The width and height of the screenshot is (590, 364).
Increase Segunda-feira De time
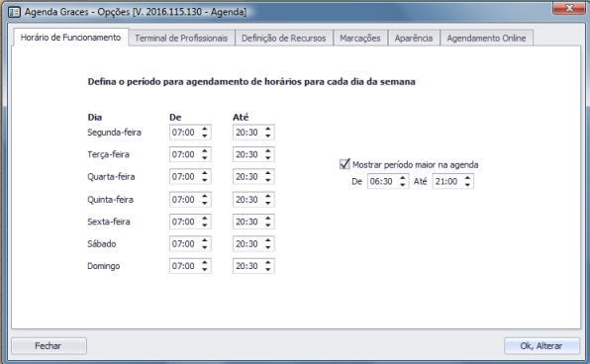[x=204, y=129]
